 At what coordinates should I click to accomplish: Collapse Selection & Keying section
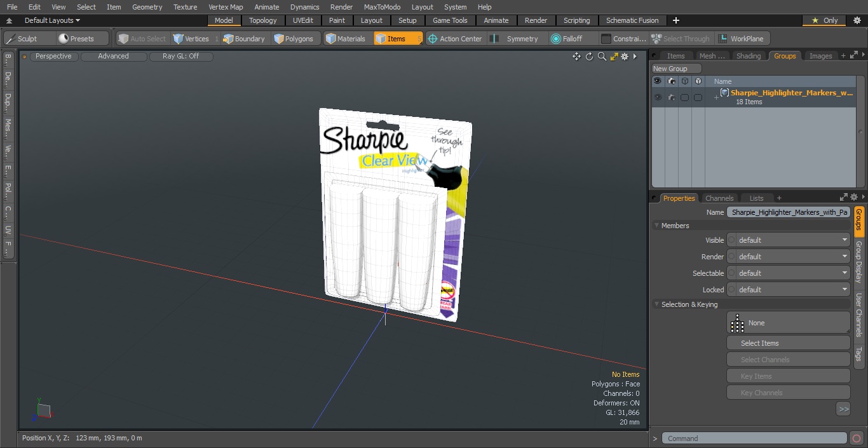click(656, 304)
